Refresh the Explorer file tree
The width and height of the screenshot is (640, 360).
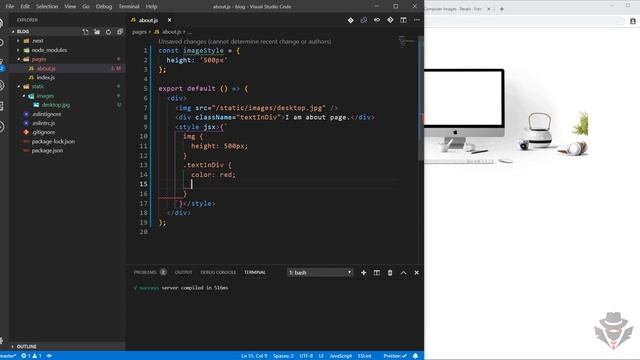[108, 31]
